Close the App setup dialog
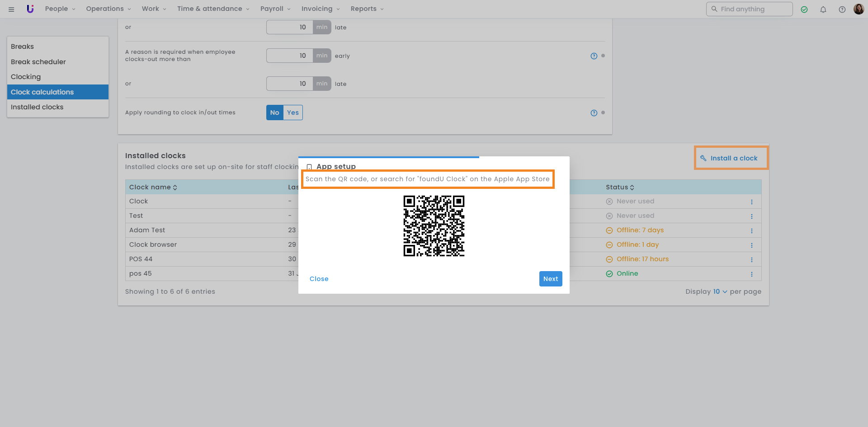868x427 pixels. pos(319,279)
